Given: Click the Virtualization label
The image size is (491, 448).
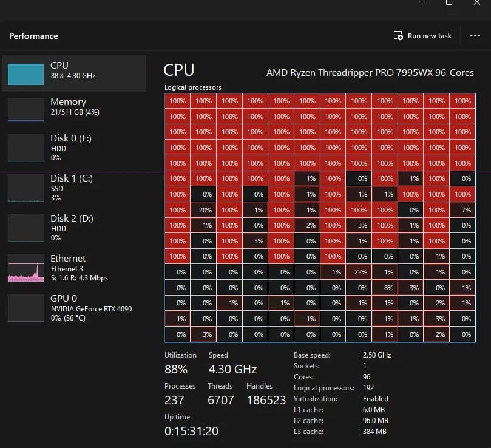Looking at the screenshot, I should (x=316, y=399).
